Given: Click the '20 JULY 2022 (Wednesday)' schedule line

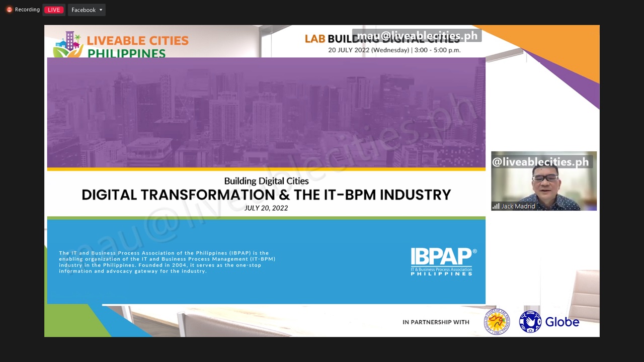Looking at the screenshot, I should [x=394, y=50].
